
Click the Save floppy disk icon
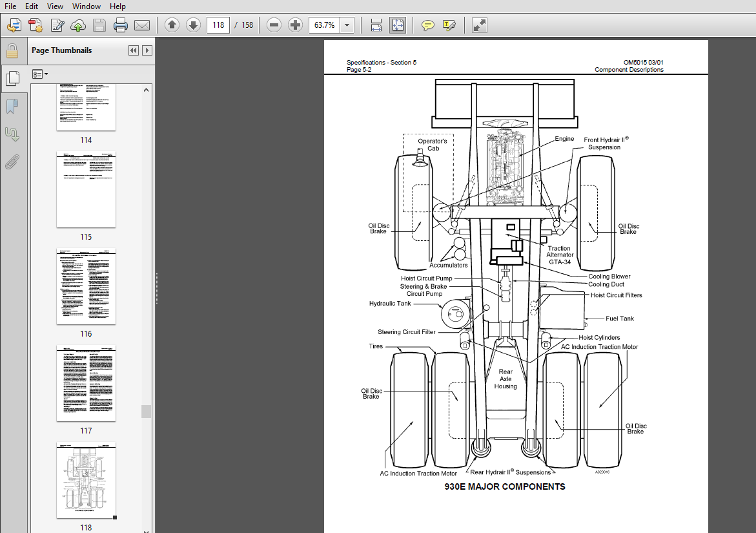pyautogui.click(x=99, y=25)
